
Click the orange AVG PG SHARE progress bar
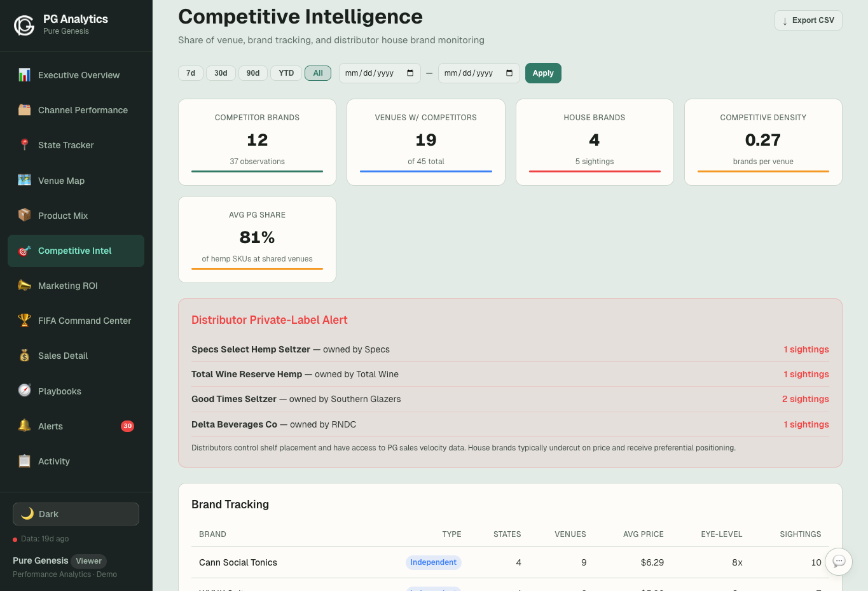click(257, 268)
